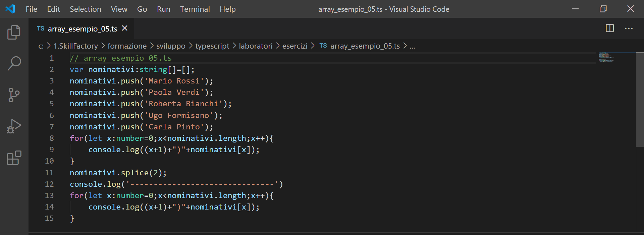
Task: Expand the typescript breadcrumb folder
Action: pyautogui.click(x=212, y=46)
